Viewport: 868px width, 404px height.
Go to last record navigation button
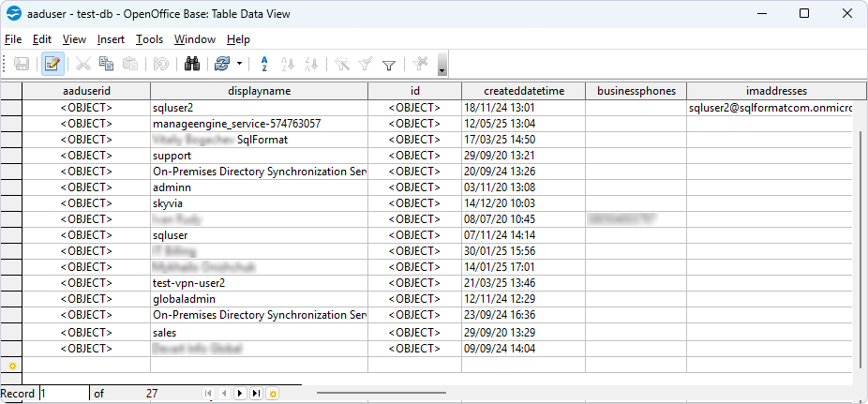coord(256,394)
